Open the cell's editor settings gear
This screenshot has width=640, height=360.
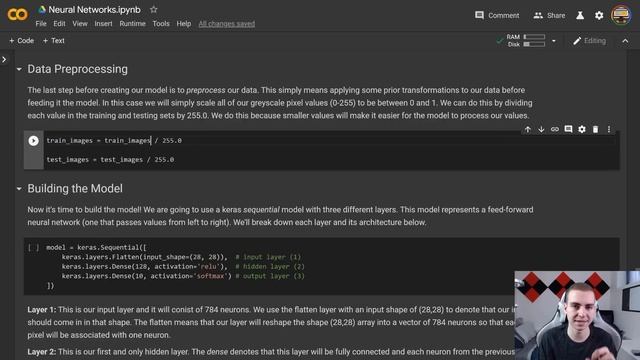(x=582, y=129)
